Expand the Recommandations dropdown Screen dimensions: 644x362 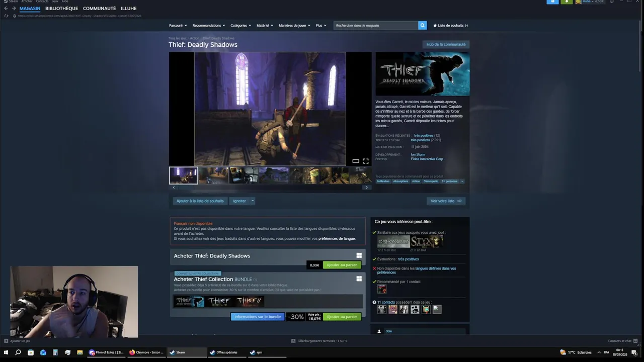pos(208,25)
